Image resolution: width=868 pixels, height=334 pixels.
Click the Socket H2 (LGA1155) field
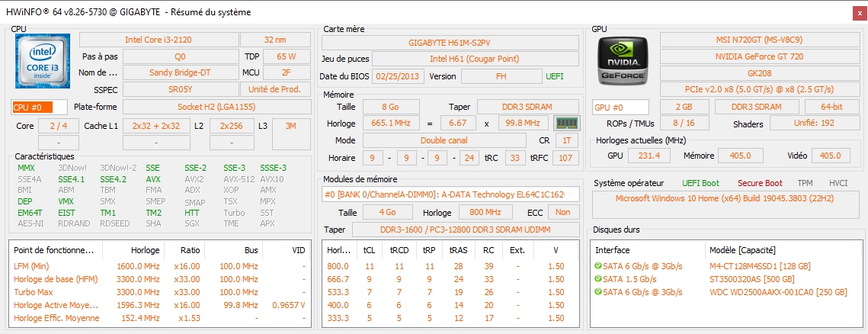coord(216,107)
